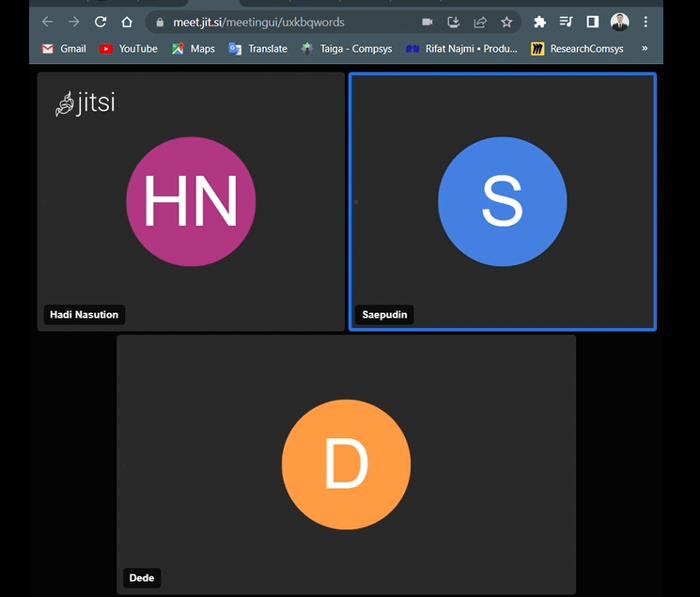Click the Hadi Nasution name label
700x597 pixels.
point(85,315)
